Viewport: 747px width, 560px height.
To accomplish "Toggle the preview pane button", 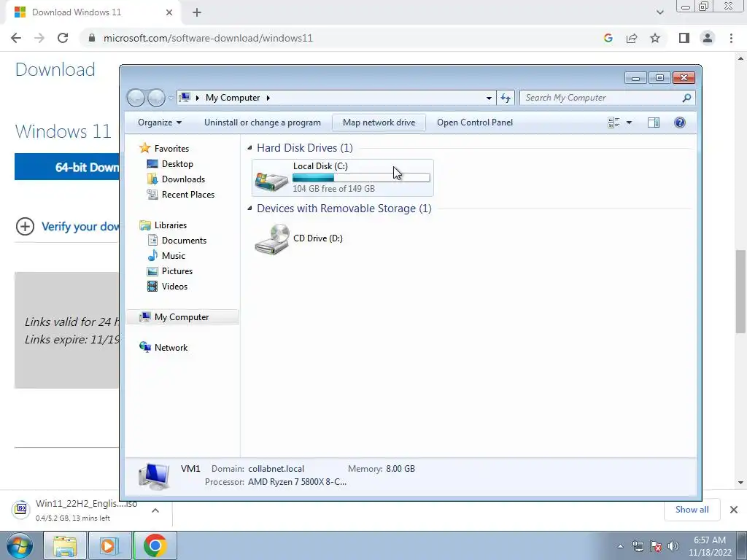I will coord(654,122).
